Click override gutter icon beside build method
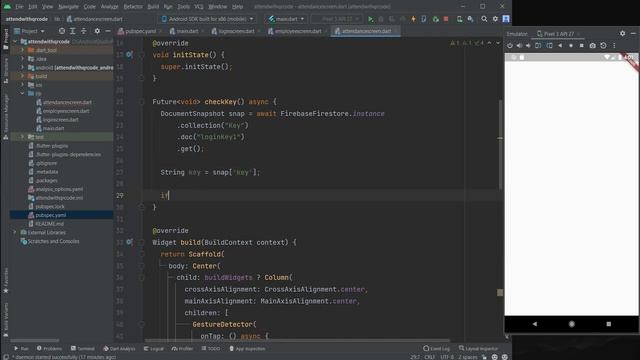Screen dimensions: 640x360 129,242
